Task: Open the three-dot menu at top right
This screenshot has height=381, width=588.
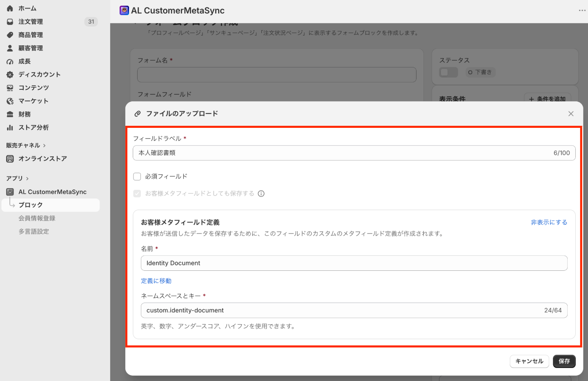Action: pyautogui.click(x=582, y=10)
